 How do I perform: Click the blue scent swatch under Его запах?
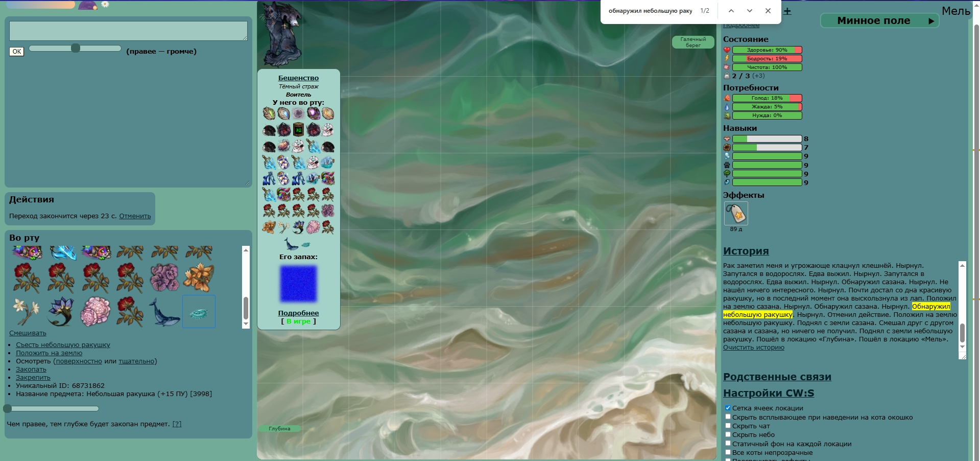pyautogui.click(x=298, y=284)
